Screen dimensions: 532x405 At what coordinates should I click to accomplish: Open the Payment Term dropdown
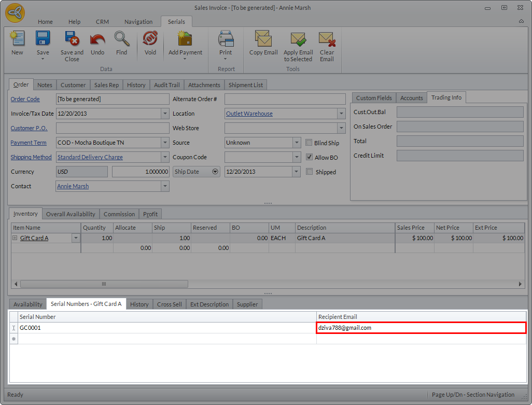(165, 143)
